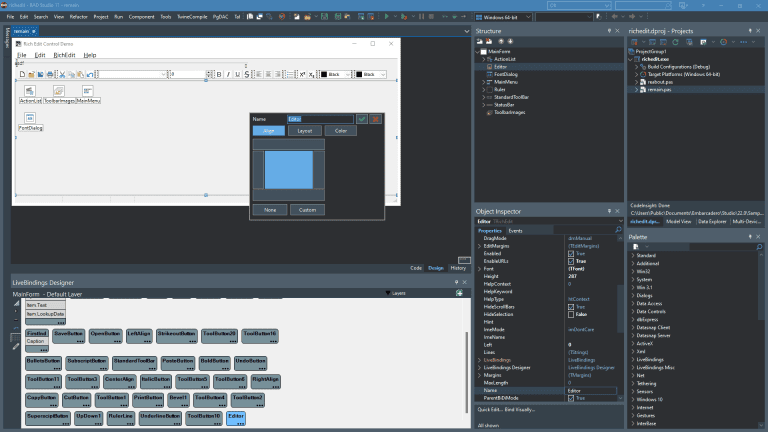The width and height of the screenshot is (768, 432).
Task: Open the Component menu
Action: click(x=141, y=17)
